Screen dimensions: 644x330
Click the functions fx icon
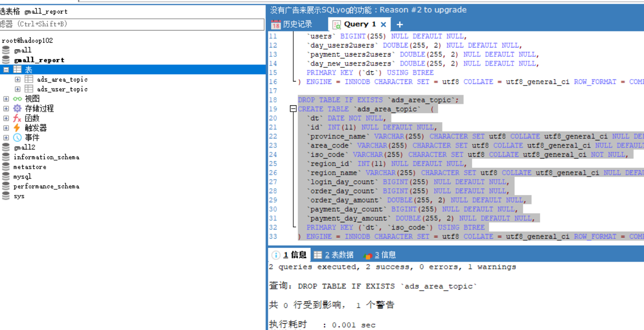[17, 118]
